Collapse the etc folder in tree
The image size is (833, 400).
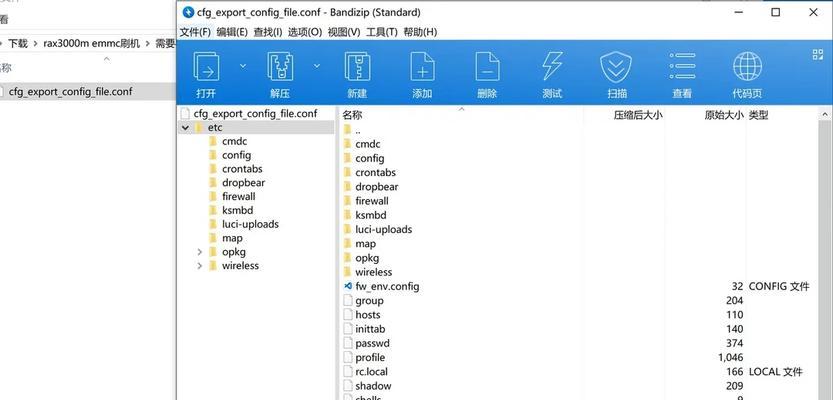point(185,128)
